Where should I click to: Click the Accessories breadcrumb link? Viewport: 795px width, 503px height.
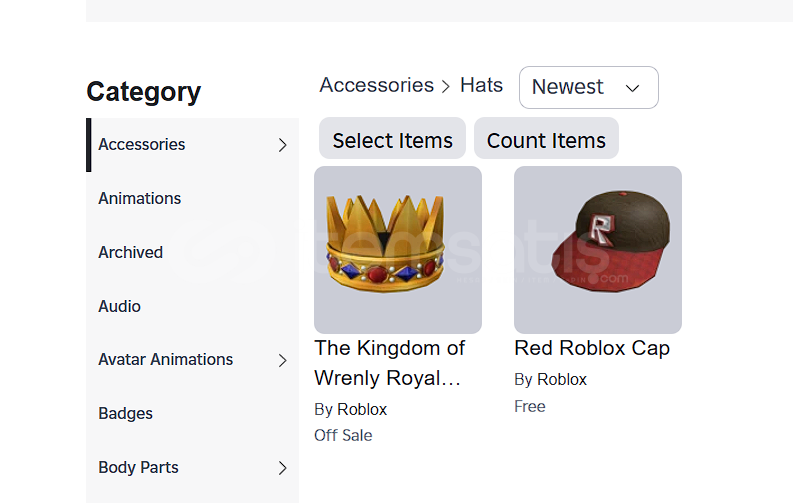(x=376, y=85)
